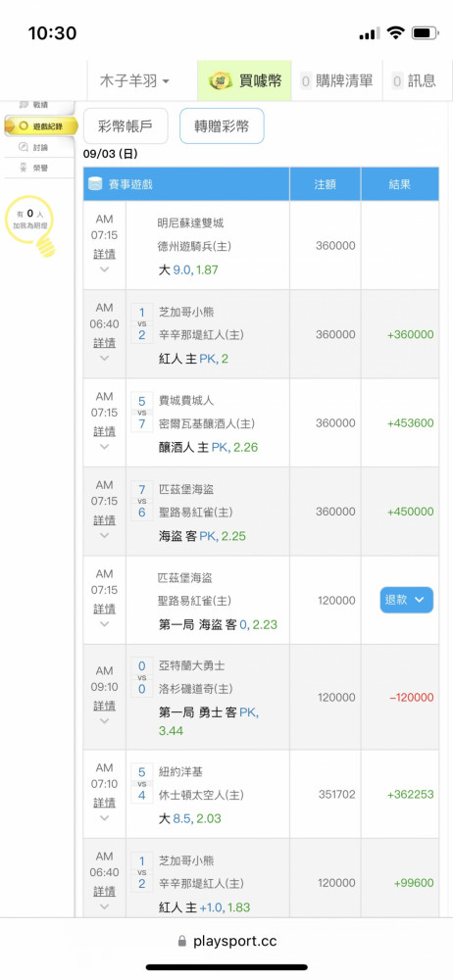Tap the playsport.cc address bar
This screenshot has height=980, width=453.
point(226,941)
